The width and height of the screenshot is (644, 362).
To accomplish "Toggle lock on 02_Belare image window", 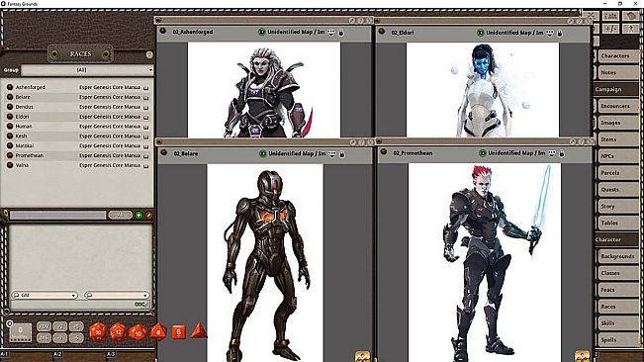I will pyautogui.click(x=342, y=154).
